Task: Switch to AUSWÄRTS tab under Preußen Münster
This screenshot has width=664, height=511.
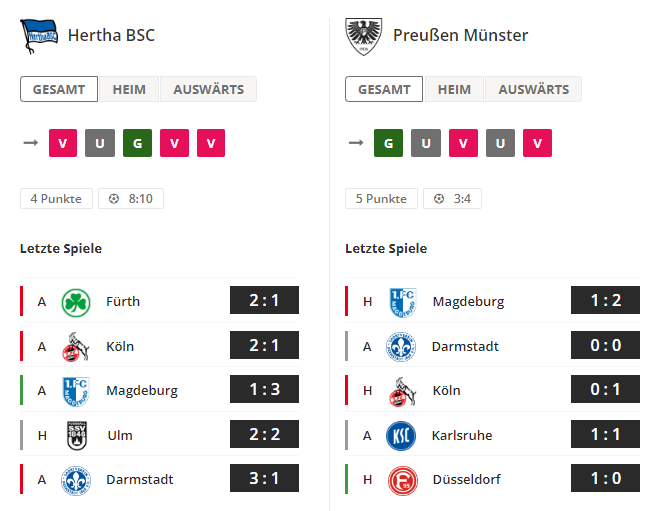Action: click(534, 89)
